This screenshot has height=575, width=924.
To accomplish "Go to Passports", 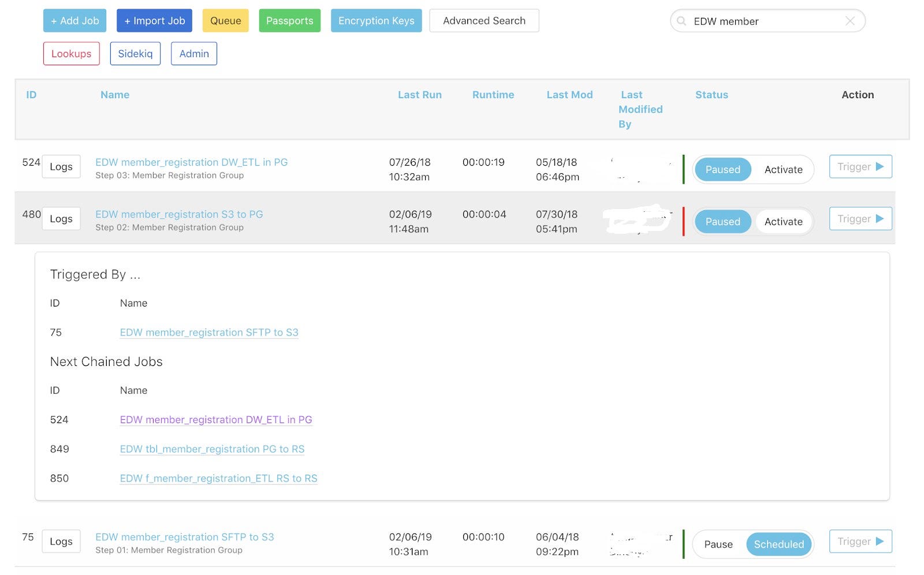I will [x=290, y=21].
